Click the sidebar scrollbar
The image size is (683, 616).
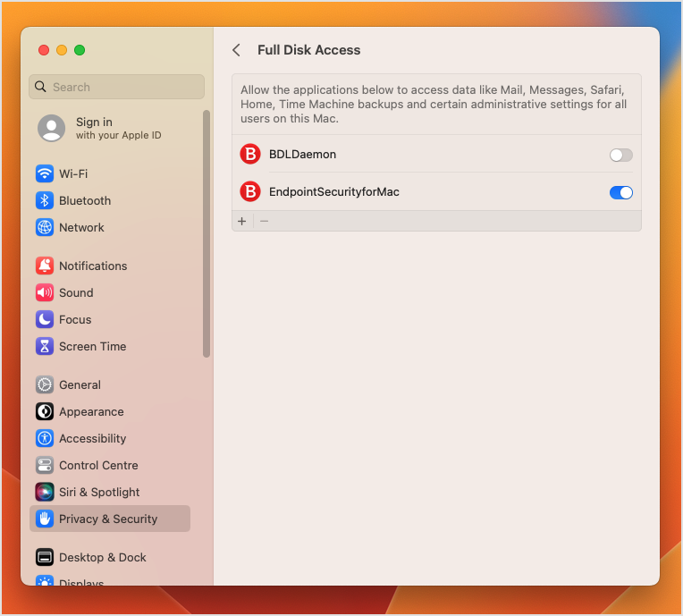point(207,234)
